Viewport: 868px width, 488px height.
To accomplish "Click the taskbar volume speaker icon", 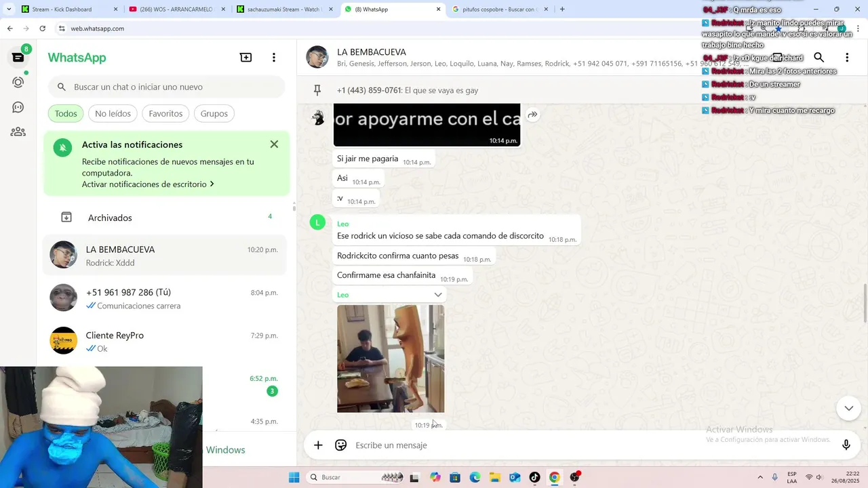I will click(819, 477).
